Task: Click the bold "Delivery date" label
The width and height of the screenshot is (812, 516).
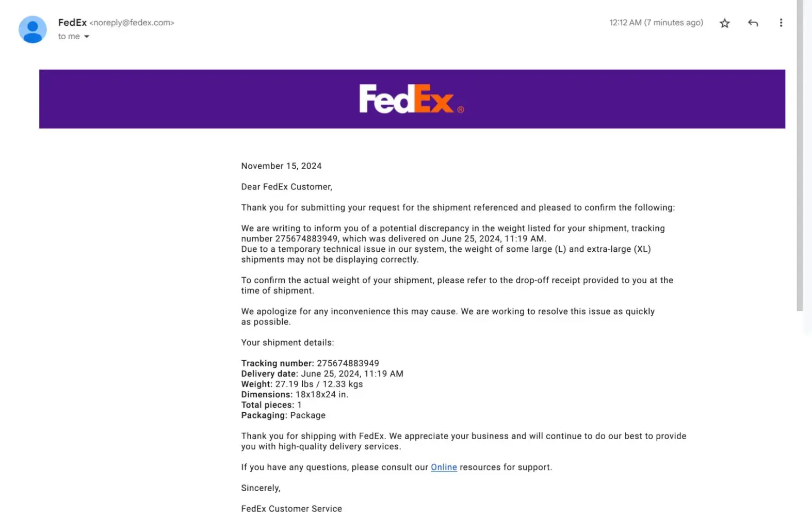Action: [269, 374]
